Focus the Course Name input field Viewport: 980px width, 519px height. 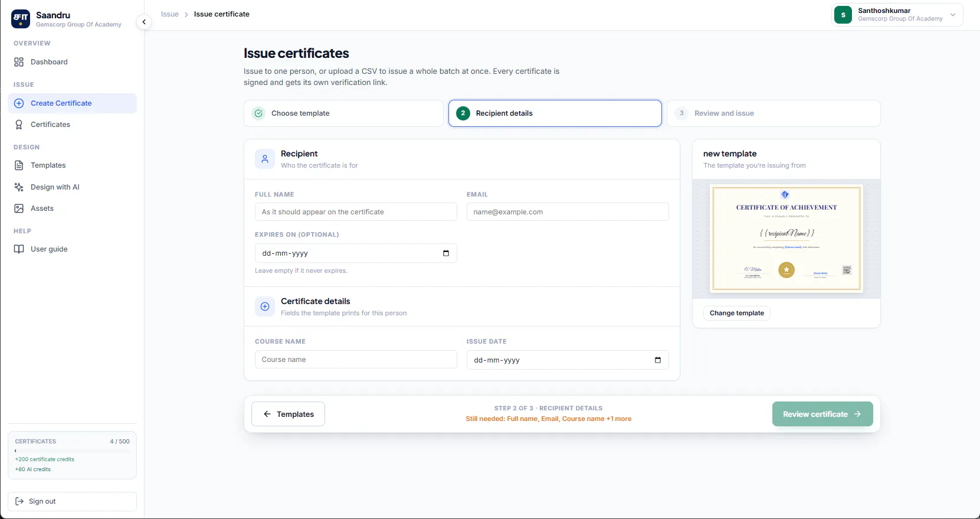[356, 360]
